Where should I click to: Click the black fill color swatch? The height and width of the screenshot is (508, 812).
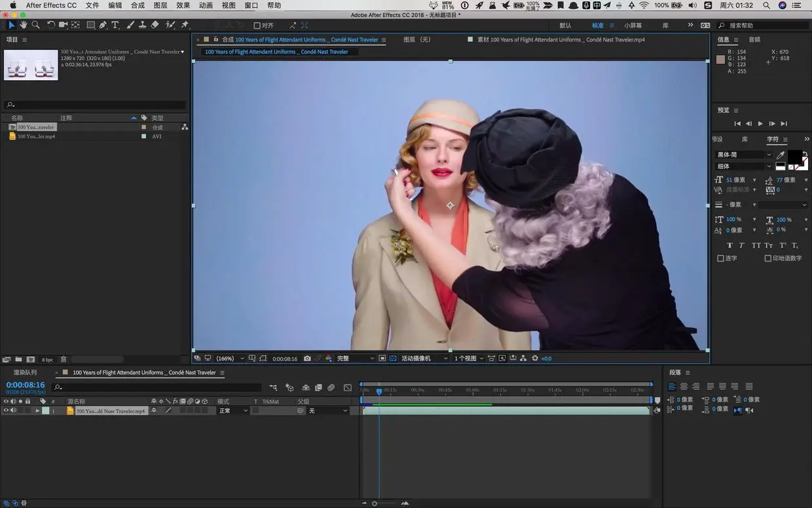794,156
